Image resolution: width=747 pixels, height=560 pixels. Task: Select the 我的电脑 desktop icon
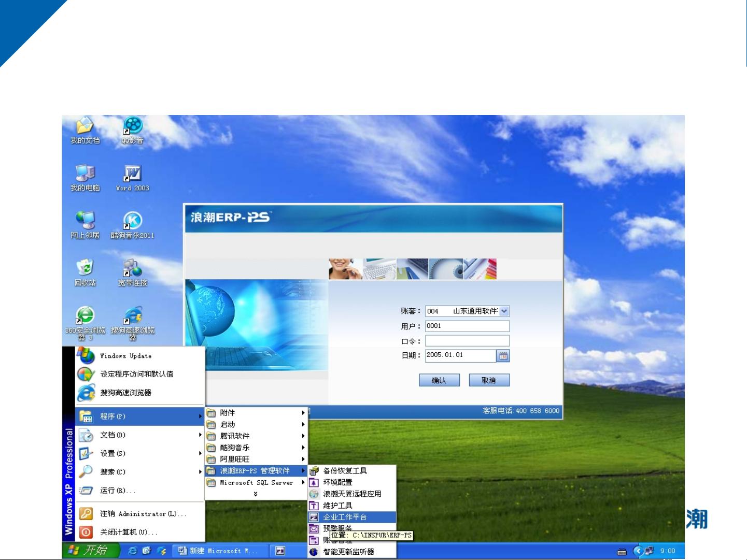coord(85,178)
